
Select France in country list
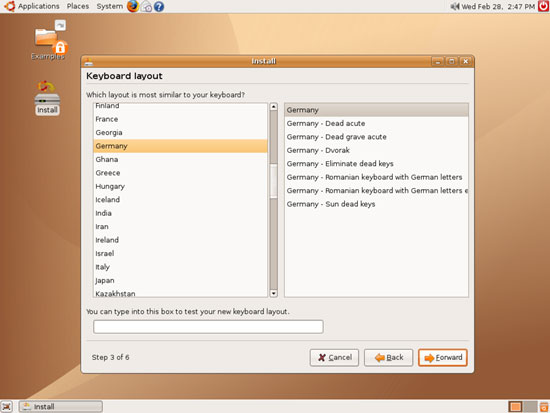(180, 119)
